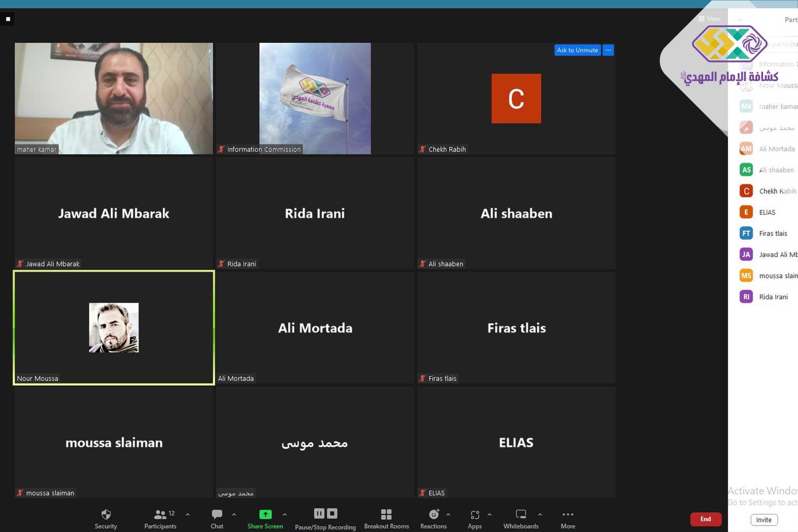Screen dimensions: 798x532
Task: Click Ask to Unmute on Chekh Rabih
Action: click(577, 50)
